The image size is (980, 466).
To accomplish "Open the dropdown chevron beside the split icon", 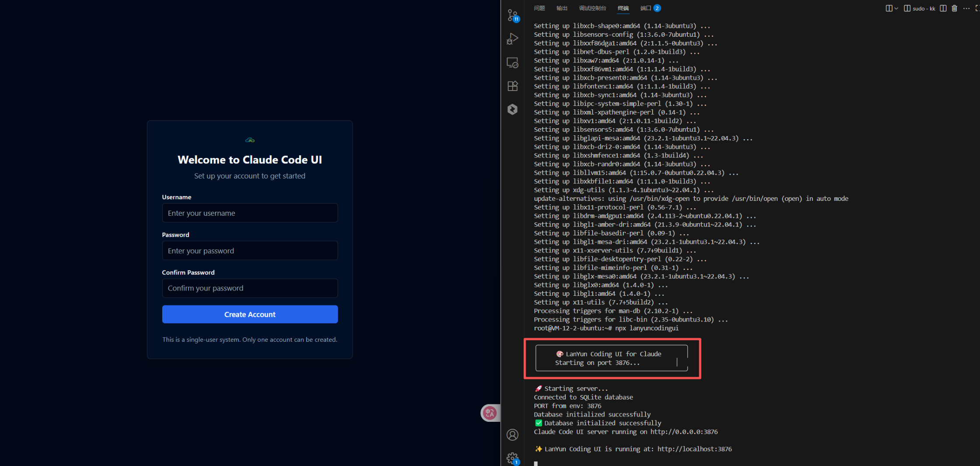I will pyautogui.click(x=896, y=8).
